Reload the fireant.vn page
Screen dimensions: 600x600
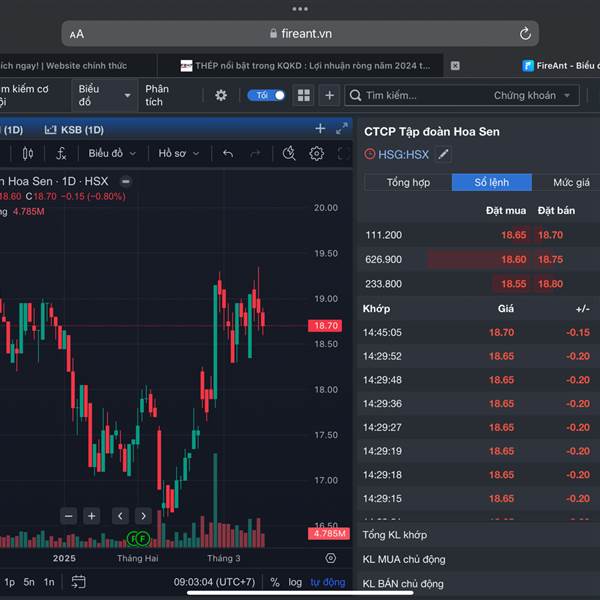point(525,34)
